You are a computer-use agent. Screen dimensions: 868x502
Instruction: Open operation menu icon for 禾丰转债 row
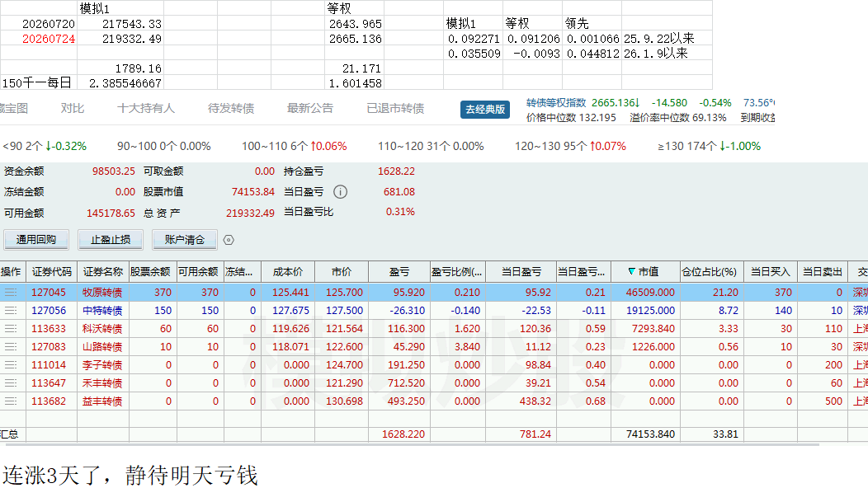tap(11, 382)
